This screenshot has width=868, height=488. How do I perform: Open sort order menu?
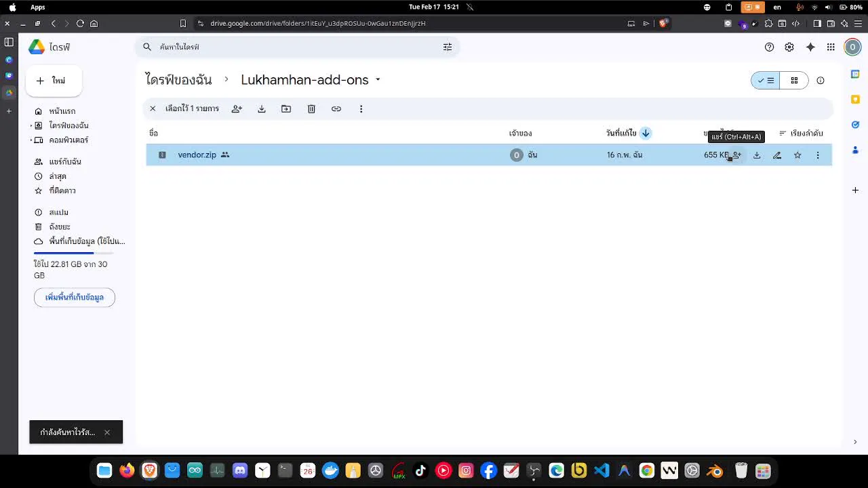(x=801, y=133)
